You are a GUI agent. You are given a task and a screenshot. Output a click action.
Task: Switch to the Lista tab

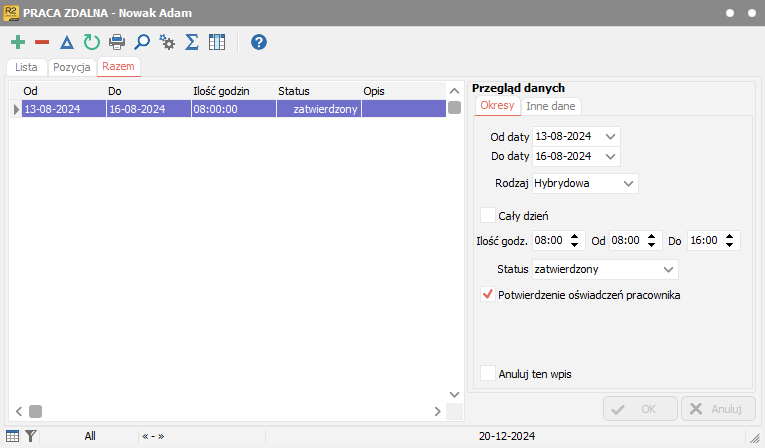tap(26, 67)
